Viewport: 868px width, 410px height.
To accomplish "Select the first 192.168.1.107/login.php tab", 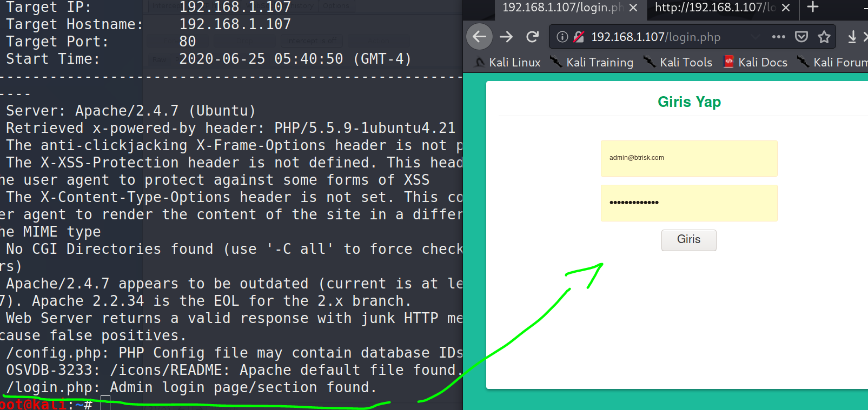I will (x=562, y=7).
